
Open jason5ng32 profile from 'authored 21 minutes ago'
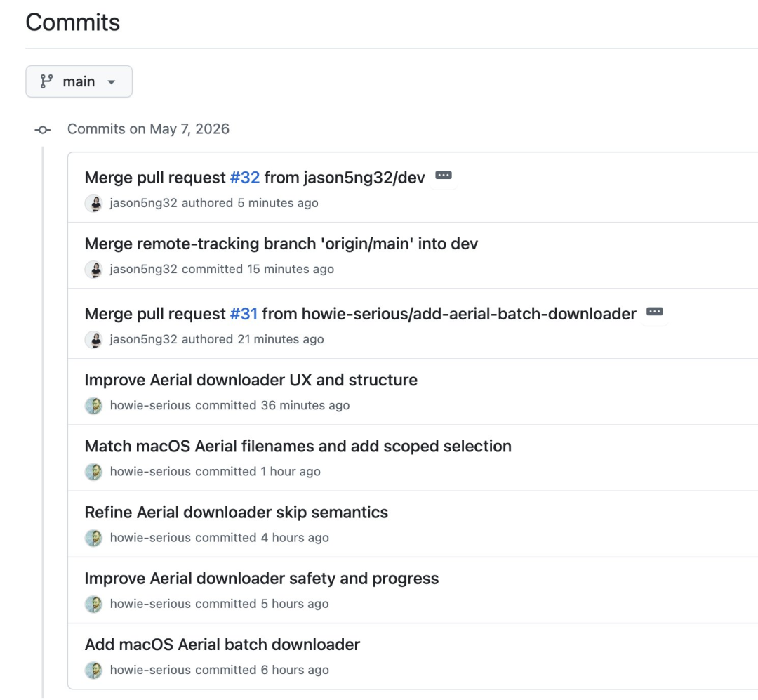click(144, 340)
